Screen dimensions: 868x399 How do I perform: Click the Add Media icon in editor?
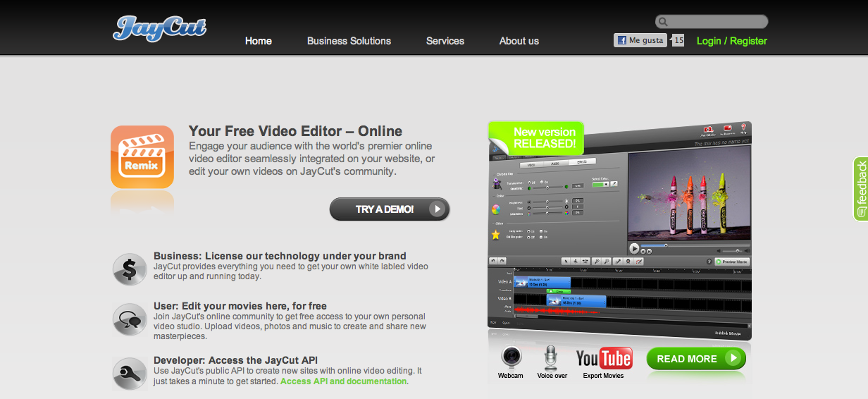click(709, 130)
